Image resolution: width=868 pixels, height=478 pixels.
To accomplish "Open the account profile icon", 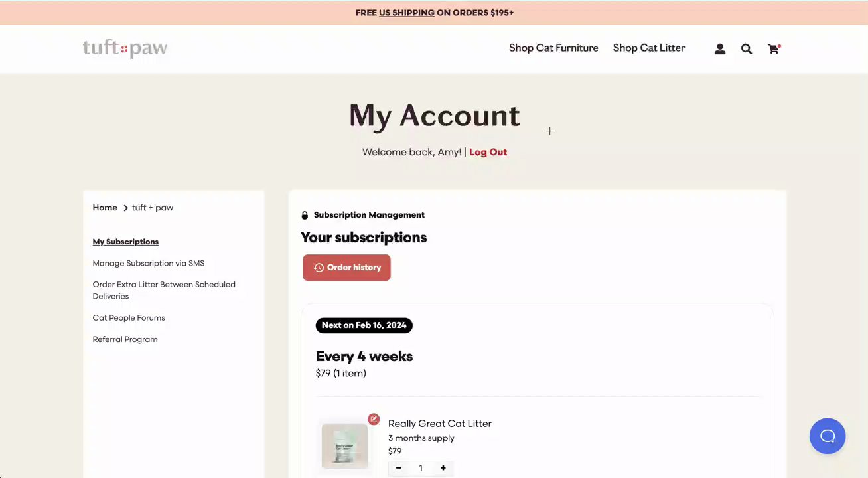I will tap(719, 49).
